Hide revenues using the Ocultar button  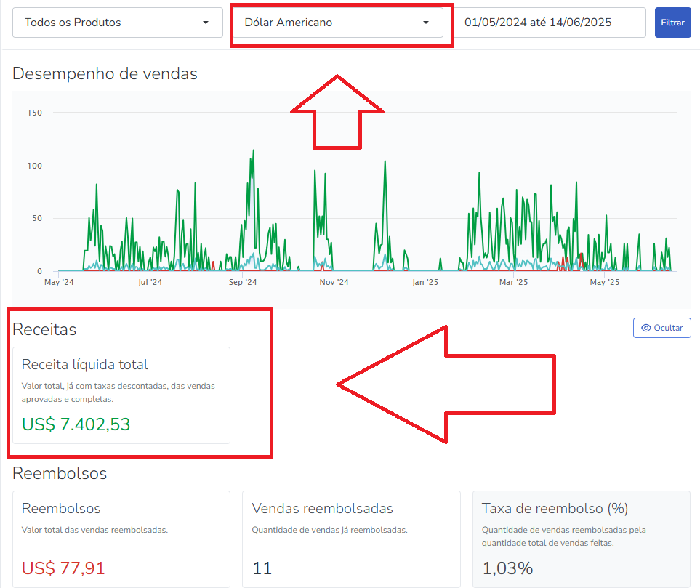click(x=662, y=328)
